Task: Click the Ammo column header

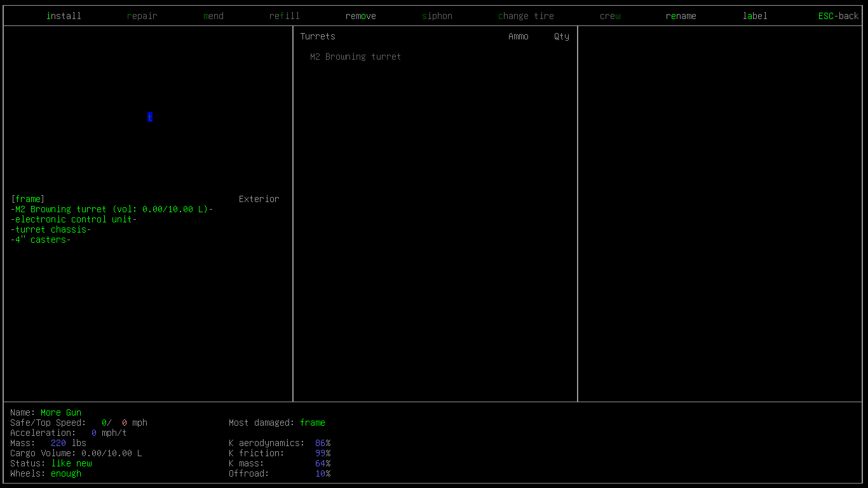Action: point(519,36)
